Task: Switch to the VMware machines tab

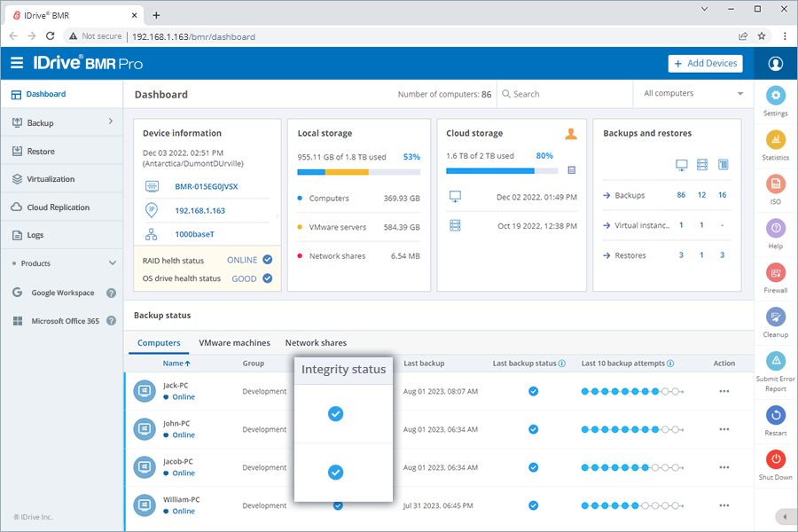Action: (235, 343)
